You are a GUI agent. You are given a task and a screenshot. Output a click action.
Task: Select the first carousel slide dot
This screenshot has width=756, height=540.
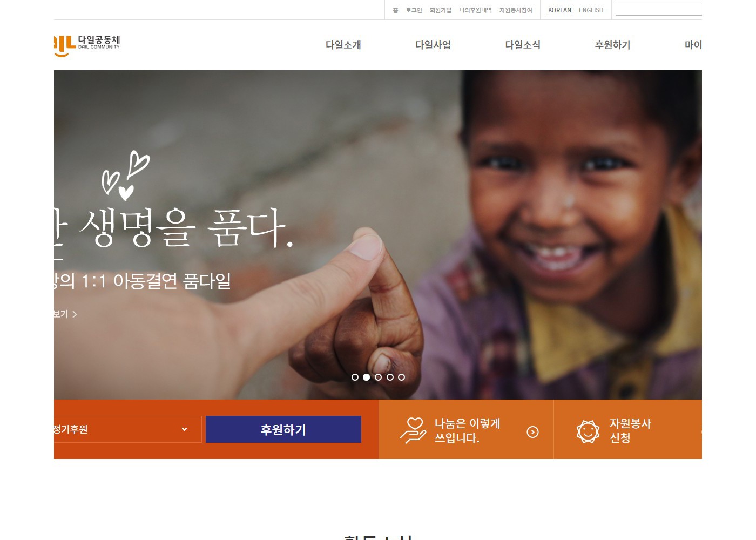tap(355, 377)
